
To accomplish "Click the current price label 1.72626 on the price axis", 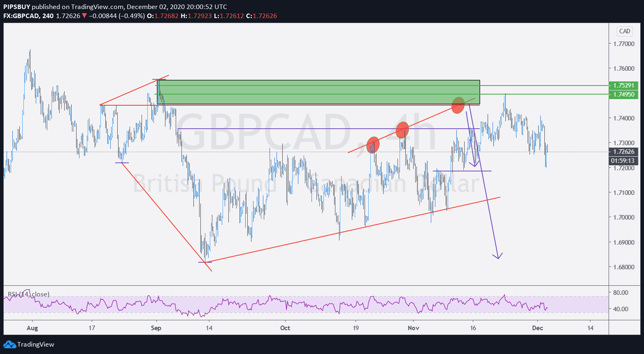I will (x=624, y=152).
